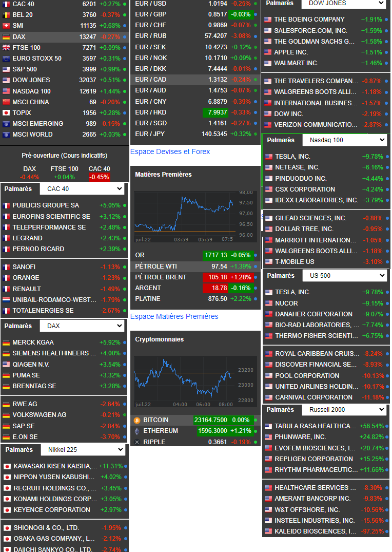Click the Matières Premières price chart
The height and width of the screenshot is (552, 392).
[x=195, y=217]
